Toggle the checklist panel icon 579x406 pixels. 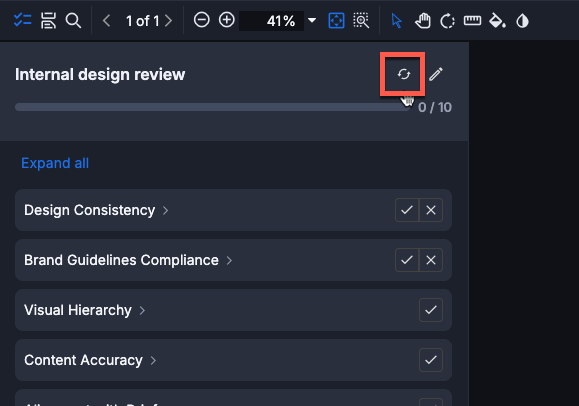pyautogui.click(x=22, y=20)
